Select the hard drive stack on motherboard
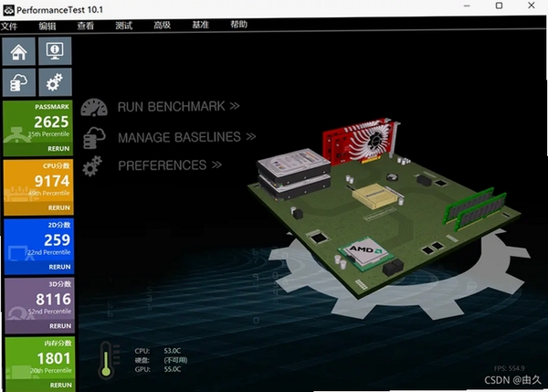Viewport: 548px width, 392px height. [x=293, y=173]
